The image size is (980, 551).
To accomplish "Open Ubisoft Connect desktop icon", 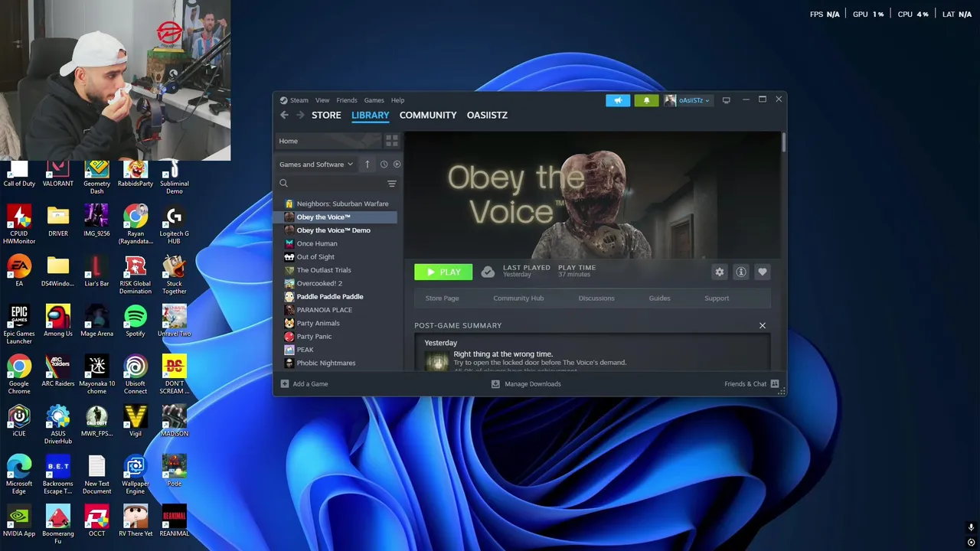I will [x=136, y=375].
